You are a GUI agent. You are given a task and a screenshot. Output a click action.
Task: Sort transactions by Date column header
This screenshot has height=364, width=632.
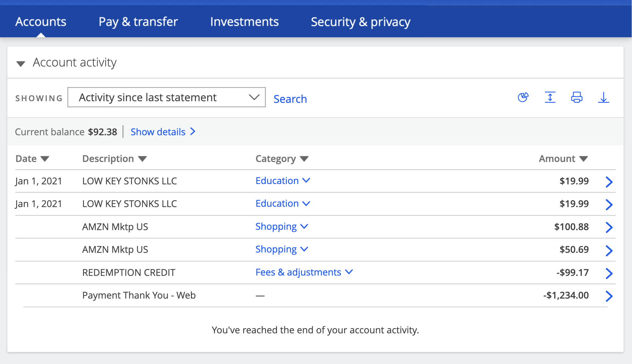[32, 159]
